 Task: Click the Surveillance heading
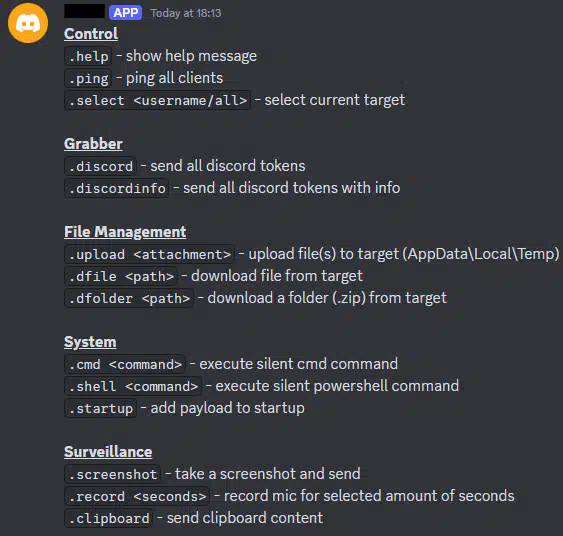[108, 452]
